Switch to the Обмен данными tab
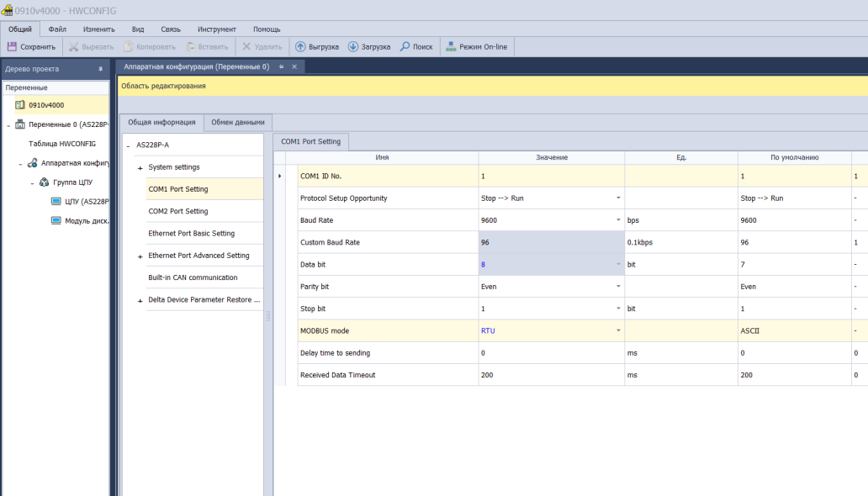This screenshot has height=496, width=868. pyautogui.click(x=237, y=123)
